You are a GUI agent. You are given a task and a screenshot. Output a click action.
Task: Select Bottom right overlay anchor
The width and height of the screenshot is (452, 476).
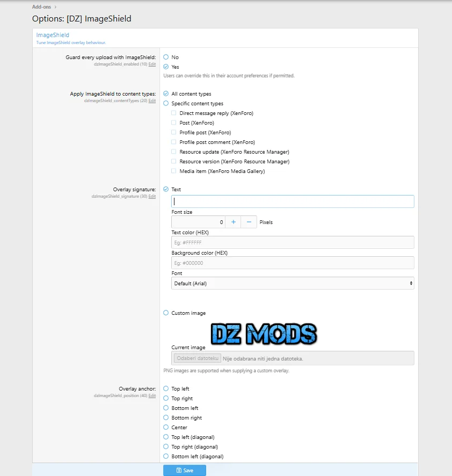tap(166, 418)
